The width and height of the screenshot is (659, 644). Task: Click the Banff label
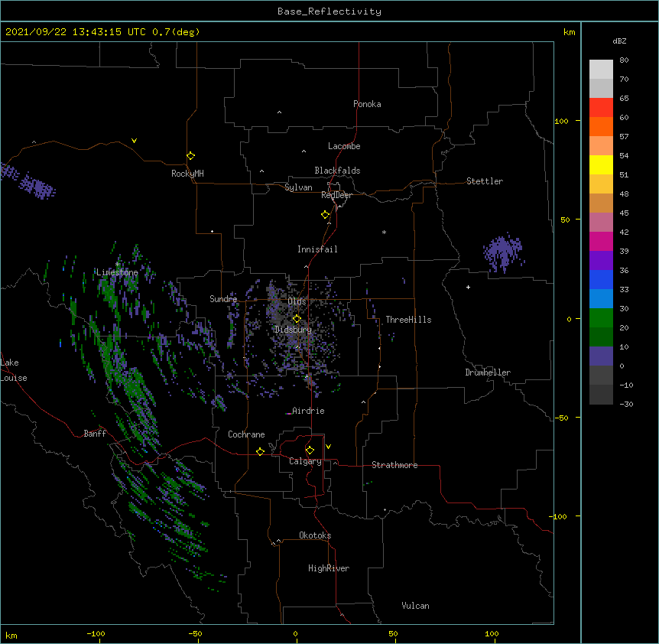coord(95,434)
